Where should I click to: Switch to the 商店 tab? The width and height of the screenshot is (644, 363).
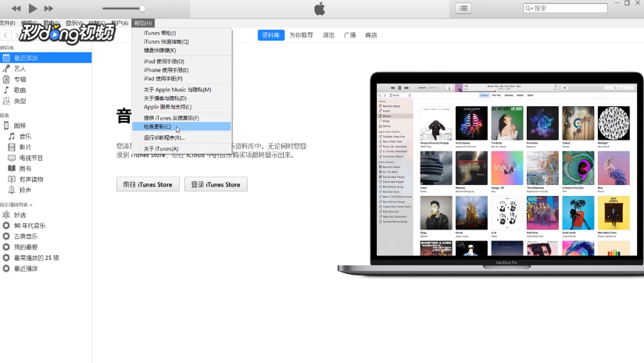point(371,35)
